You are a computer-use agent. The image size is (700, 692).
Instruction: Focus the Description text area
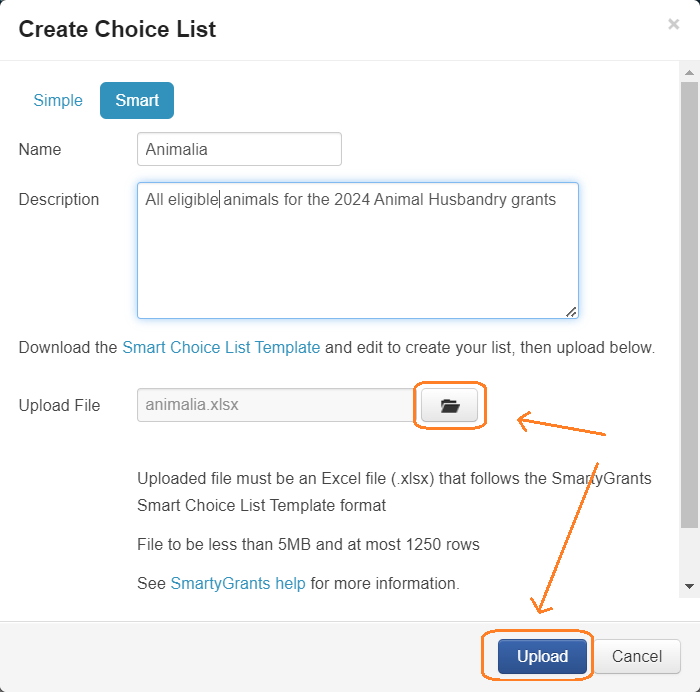click(357, 250)
